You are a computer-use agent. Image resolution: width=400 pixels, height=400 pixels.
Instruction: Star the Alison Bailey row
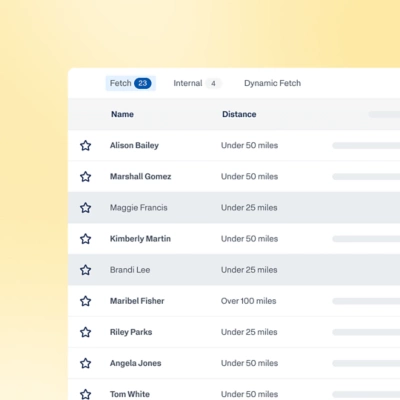86,145
